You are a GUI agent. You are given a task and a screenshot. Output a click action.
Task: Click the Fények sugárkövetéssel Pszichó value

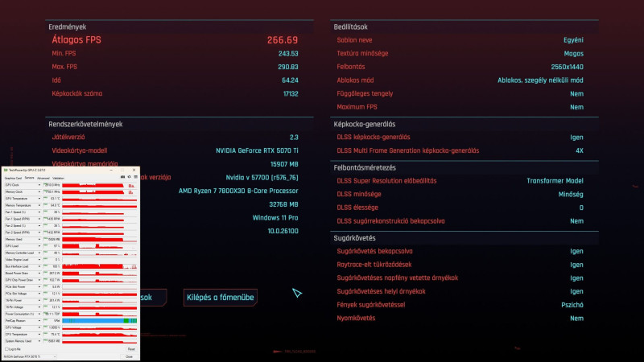click(x=572, y=305)
